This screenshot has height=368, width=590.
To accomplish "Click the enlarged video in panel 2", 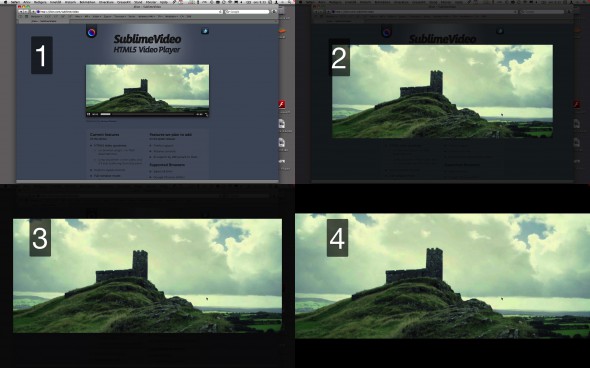I will pyautogui.click(x=442, y=91).
